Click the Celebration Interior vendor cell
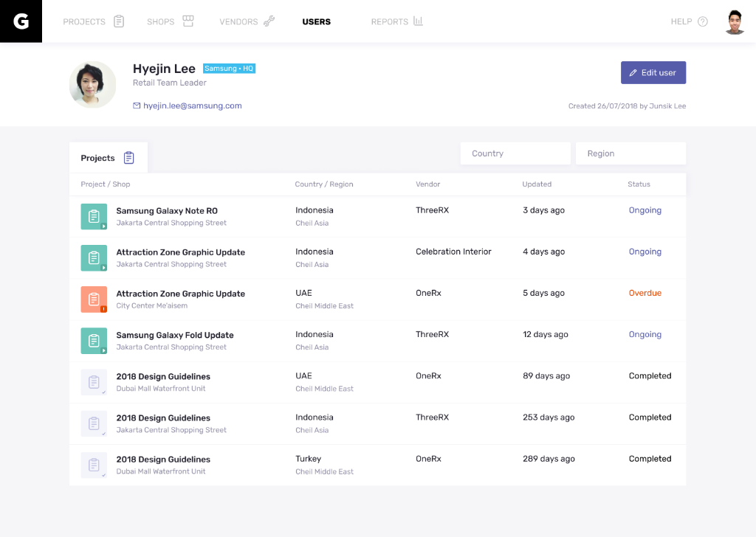Image resolution: width=756 pixels, height=537 pixels. click(x=454, y=252)
